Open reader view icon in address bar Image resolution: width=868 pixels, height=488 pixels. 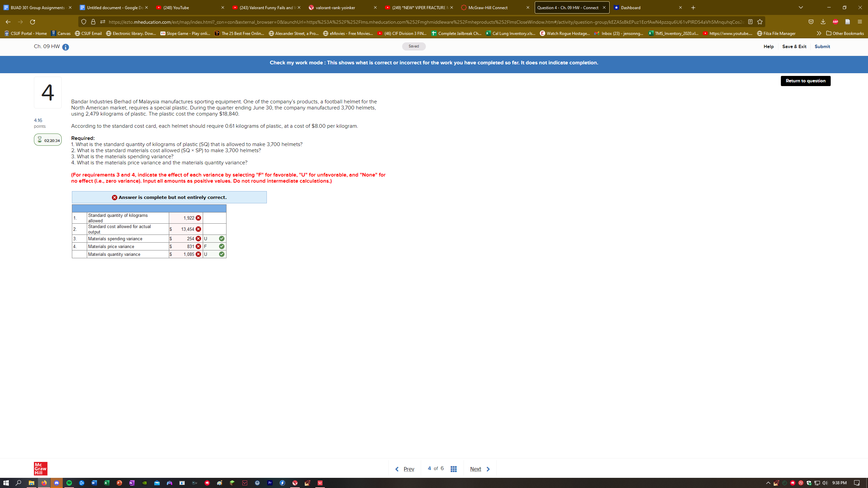click(x=750, y=22)
